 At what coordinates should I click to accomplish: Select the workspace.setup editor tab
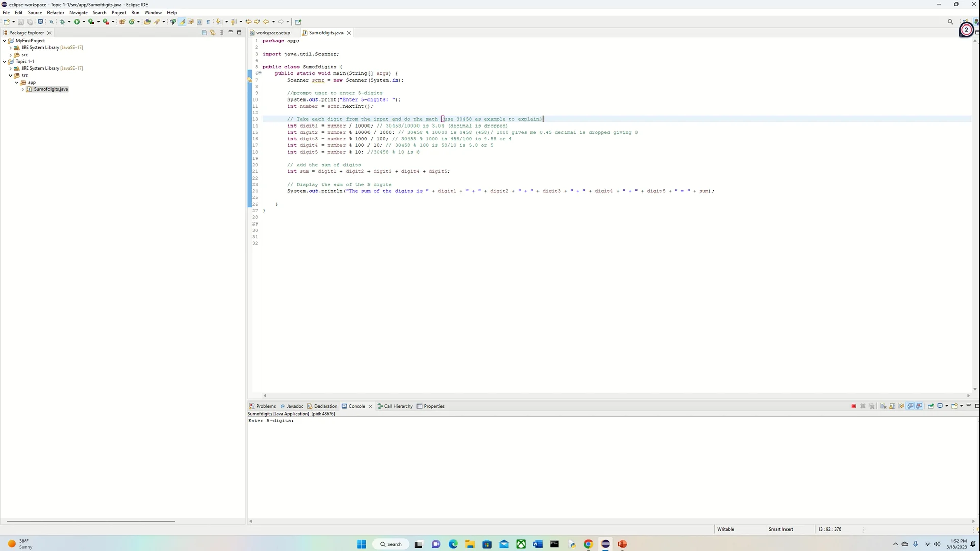(x=273, y=33)
